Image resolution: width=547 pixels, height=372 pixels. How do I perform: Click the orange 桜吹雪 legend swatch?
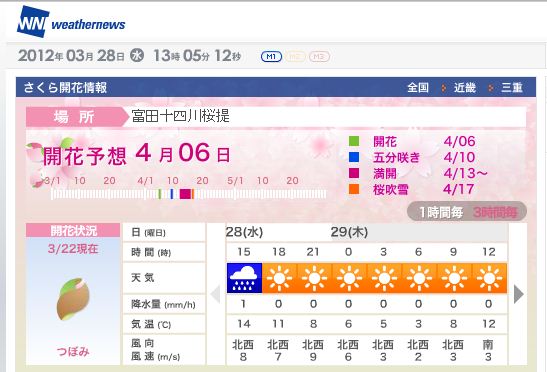[x=354, y=189]
